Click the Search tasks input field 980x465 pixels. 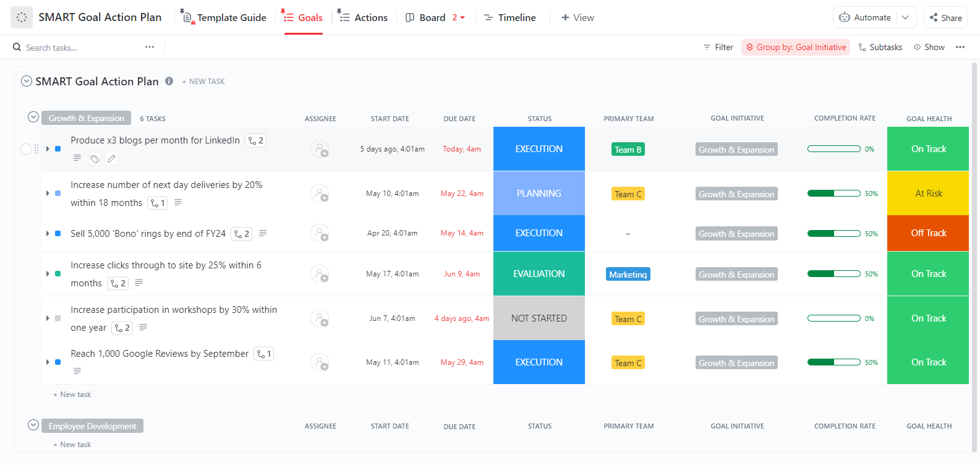(80, 47)
